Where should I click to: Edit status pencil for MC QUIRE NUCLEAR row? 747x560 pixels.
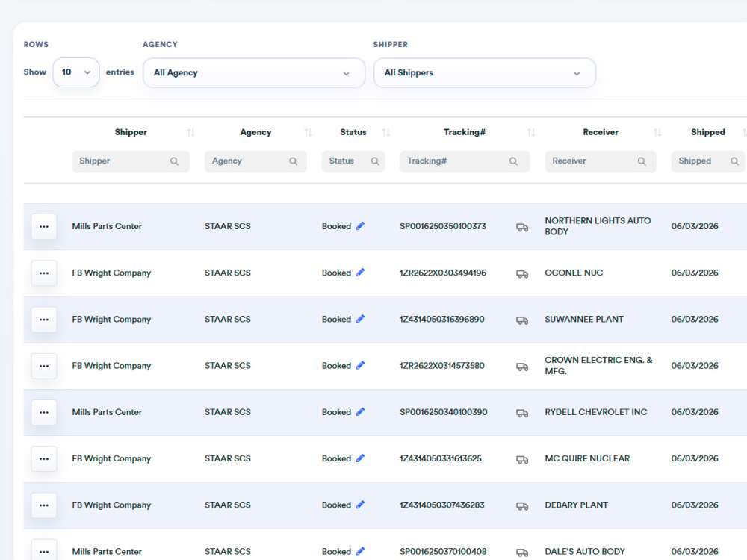coord(360,458)
